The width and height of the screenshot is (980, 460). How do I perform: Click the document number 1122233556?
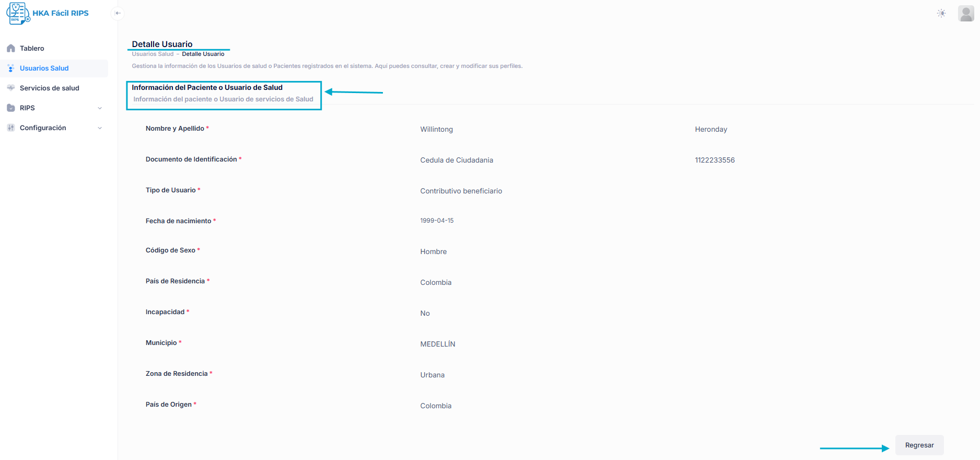tap(714, 160)
